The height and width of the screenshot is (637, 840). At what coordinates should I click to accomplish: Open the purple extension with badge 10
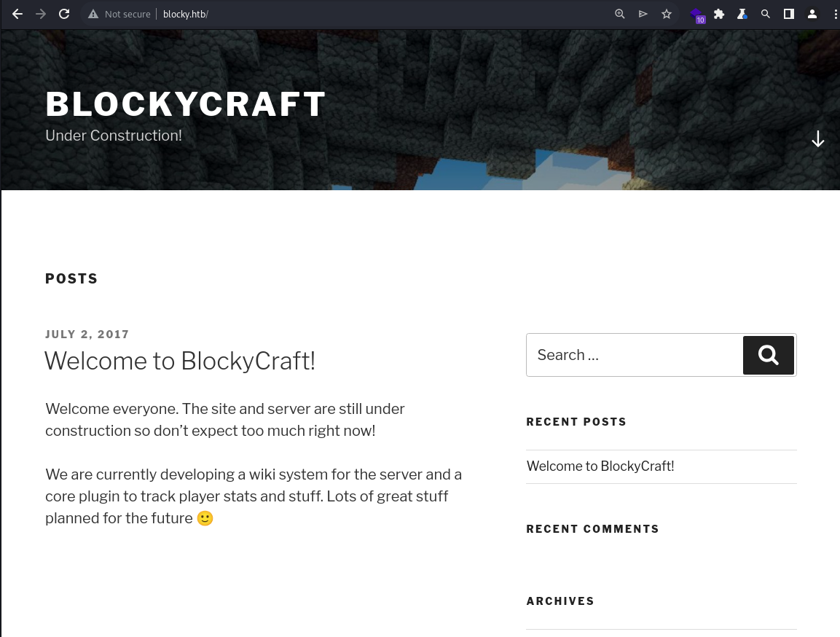[697, 15]
